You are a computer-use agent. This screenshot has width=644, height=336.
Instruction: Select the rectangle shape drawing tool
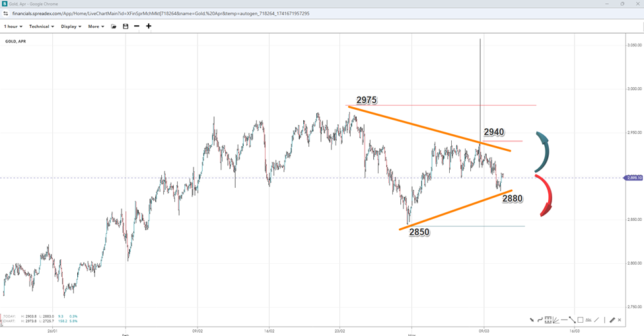[x=580, y=320]
